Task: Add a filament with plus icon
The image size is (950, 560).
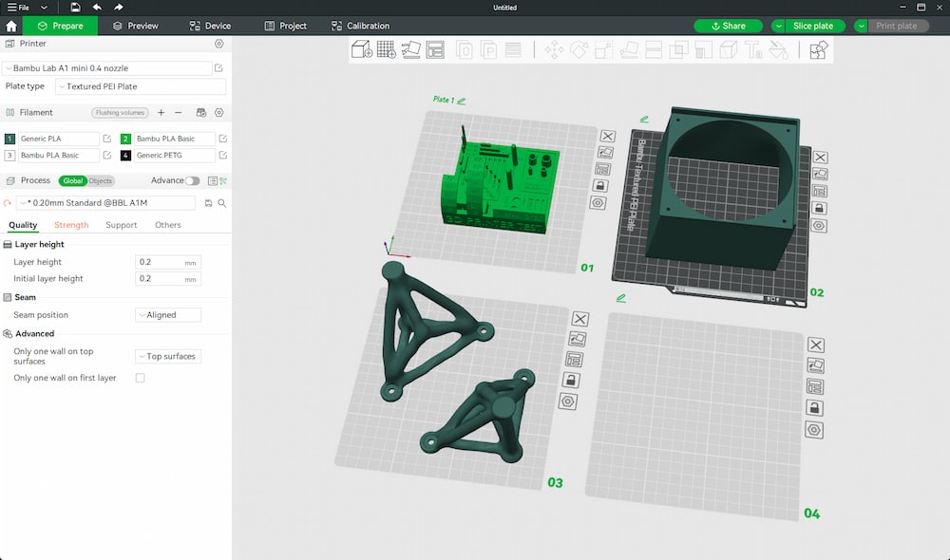Action: coord(161,113)
